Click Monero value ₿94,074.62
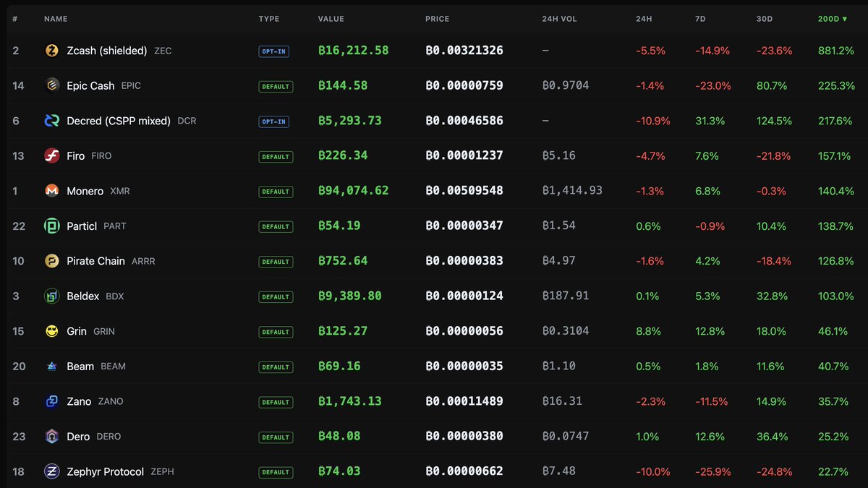Screen dimensions: 868x488 coord(354,191)
